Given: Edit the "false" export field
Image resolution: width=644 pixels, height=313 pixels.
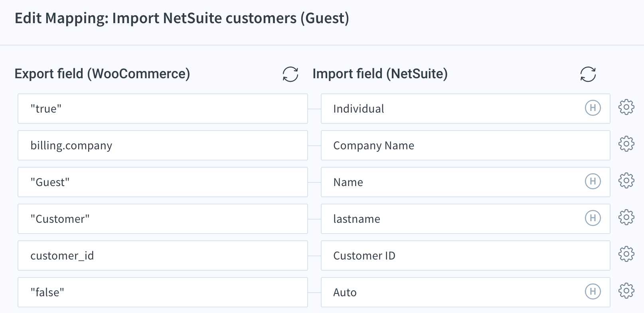Looking at the screenshot, I should click(x=163, y=292).
